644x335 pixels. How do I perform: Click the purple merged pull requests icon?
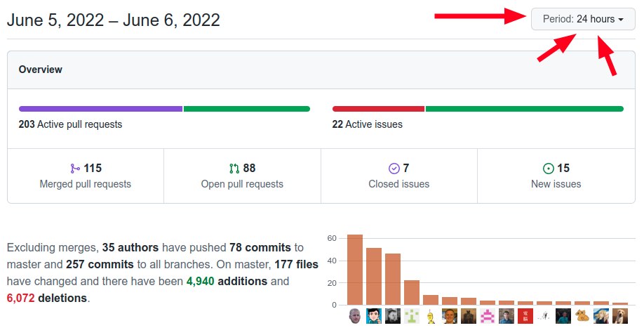pyautogui.click(x=75, y=169)
